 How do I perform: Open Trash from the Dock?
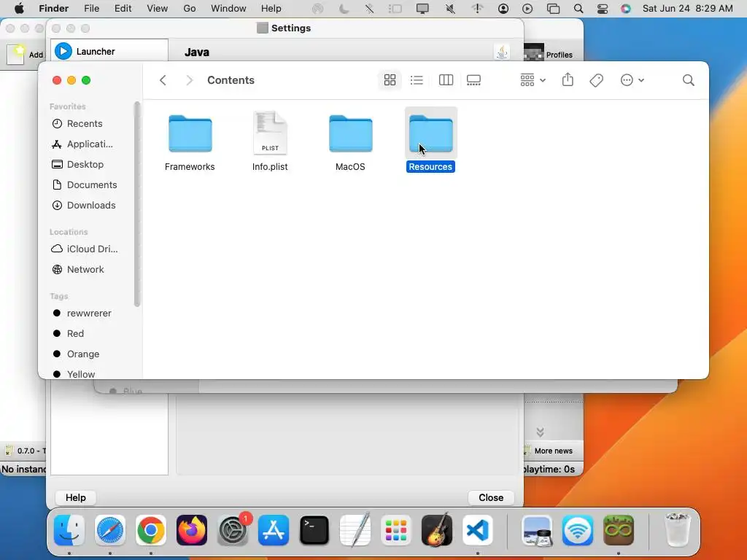677,530
